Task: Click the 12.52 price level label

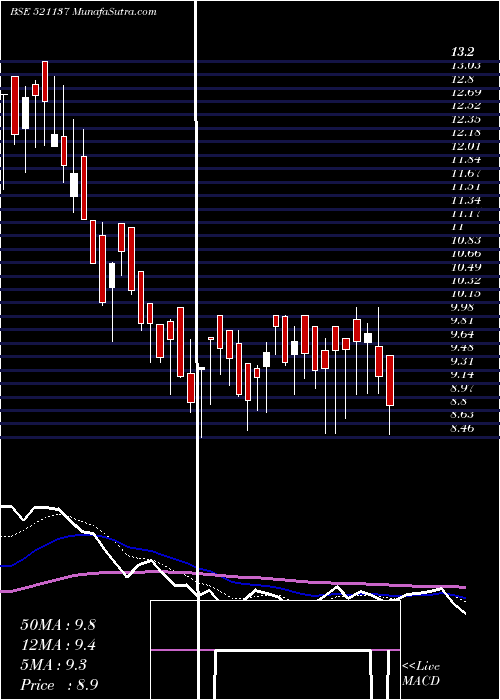Action: 466,106
